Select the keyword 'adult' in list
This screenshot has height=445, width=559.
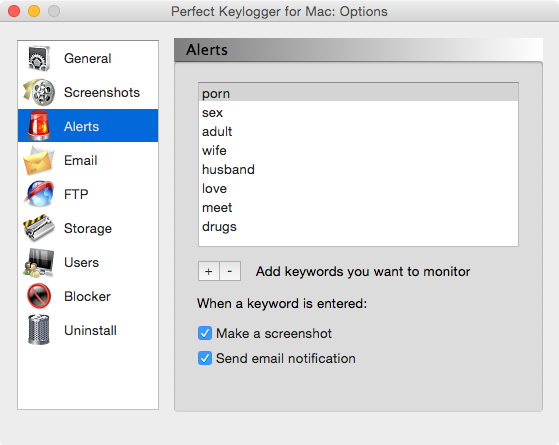coord(358,132)
